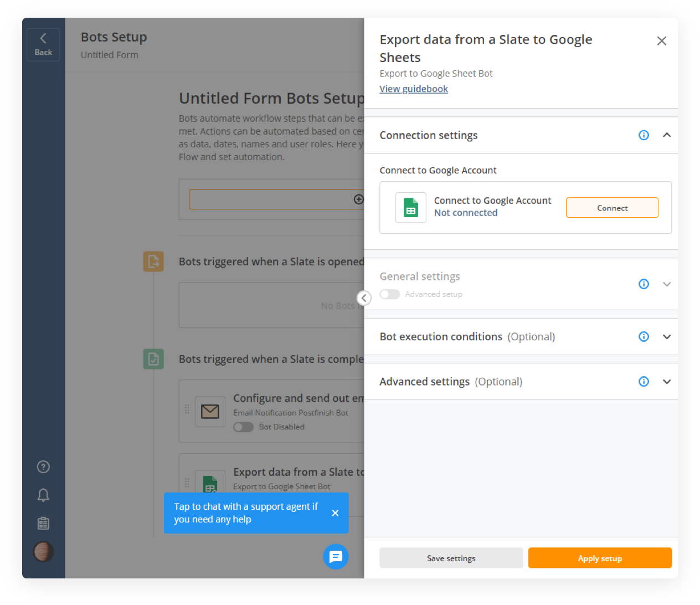This screenshot has width=700, height=605.
Task: Click info icon for Bot execution conditions
Action: [644, 337]
